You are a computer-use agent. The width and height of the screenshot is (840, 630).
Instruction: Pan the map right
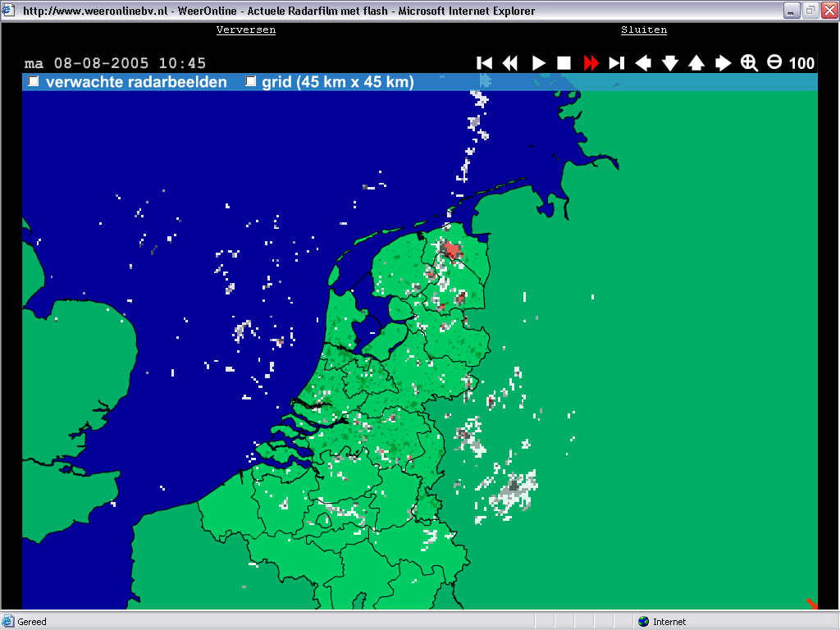724,63
